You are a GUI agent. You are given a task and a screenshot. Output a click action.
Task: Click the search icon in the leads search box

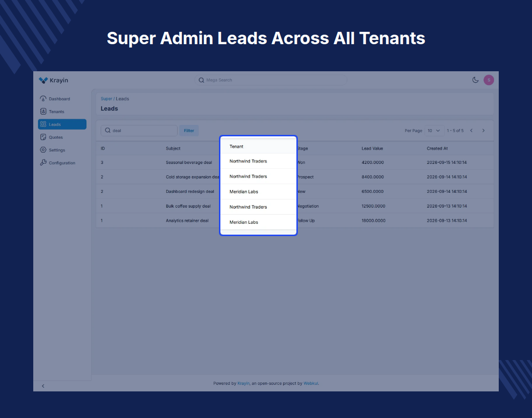[107, 130]
